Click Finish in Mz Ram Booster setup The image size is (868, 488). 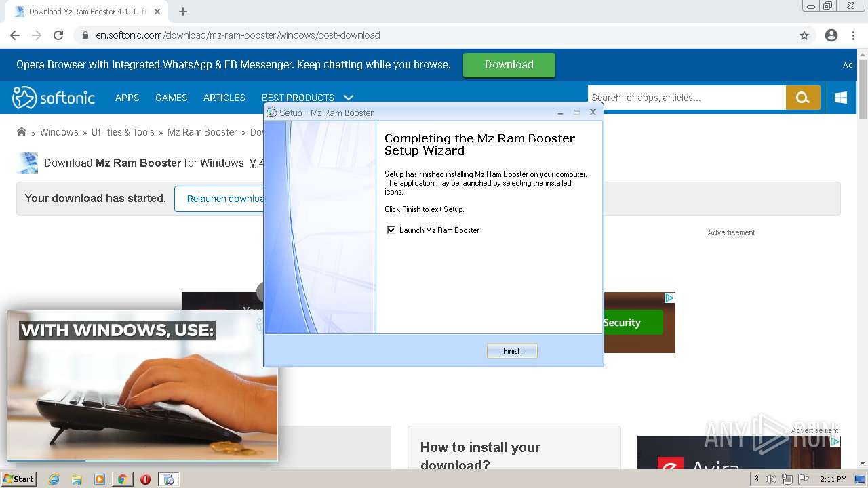[512, 350]
